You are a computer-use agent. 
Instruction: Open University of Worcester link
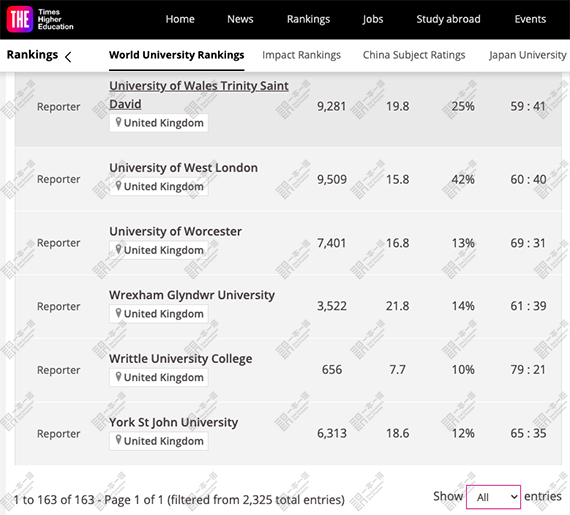tap(176, 231)
